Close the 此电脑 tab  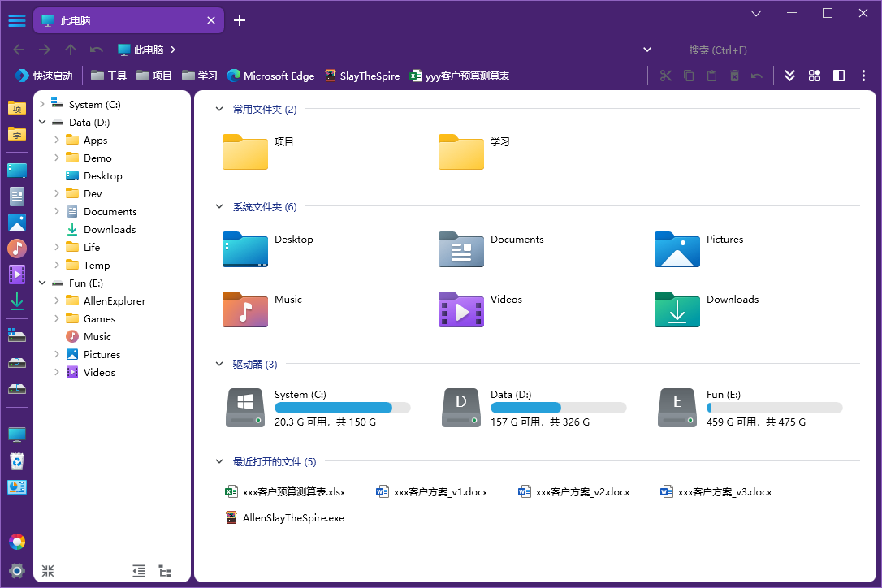pyautogui.click(x=211, y=21)
